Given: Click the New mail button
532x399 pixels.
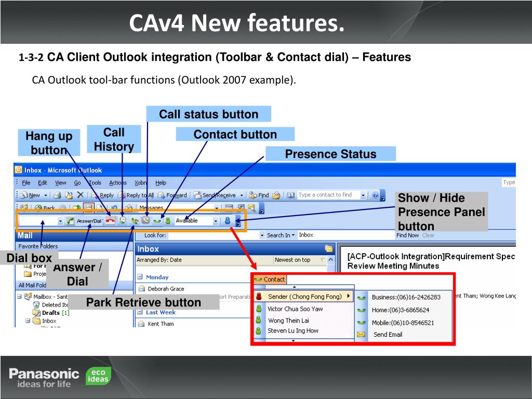Looking at the screenshot, I should 31,195.
